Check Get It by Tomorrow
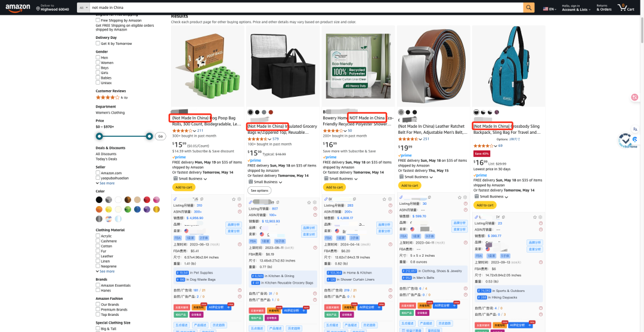 pos(98,43)
